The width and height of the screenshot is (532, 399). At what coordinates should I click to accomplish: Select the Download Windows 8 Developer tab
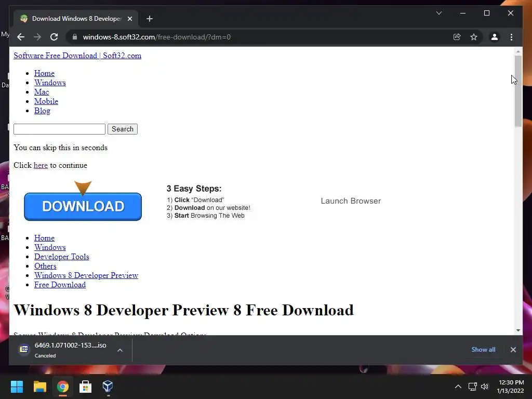coord(76,19)
